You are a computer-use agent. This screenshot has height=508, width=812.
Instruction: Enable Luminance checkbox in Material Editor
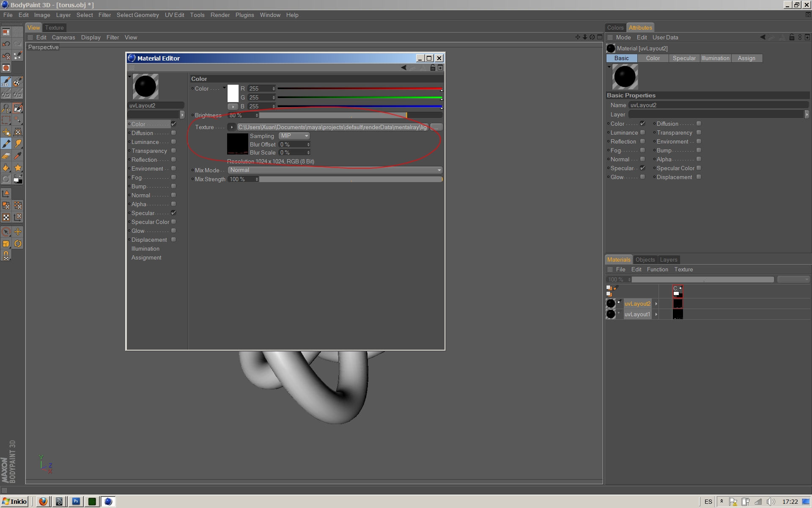[x=173, y=142]
